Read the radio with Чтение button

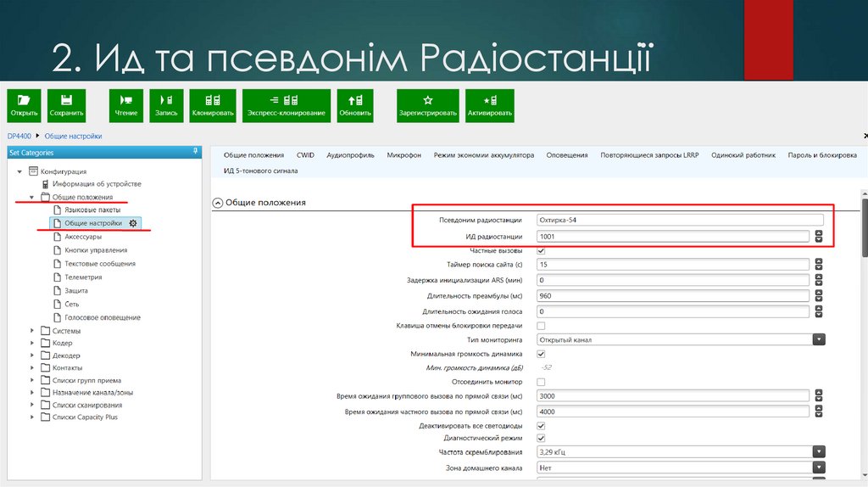click(x=126, y=105)
